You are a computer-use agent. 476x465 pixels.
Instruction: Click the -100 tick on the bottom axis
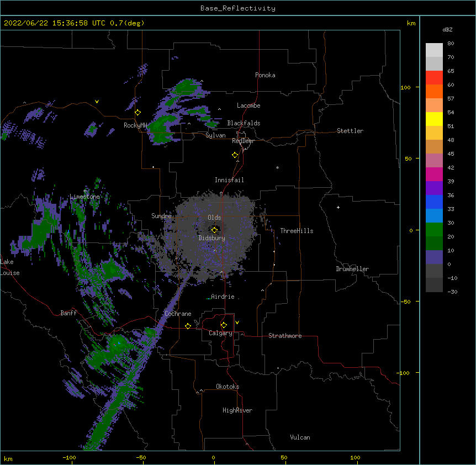[69, 457]
